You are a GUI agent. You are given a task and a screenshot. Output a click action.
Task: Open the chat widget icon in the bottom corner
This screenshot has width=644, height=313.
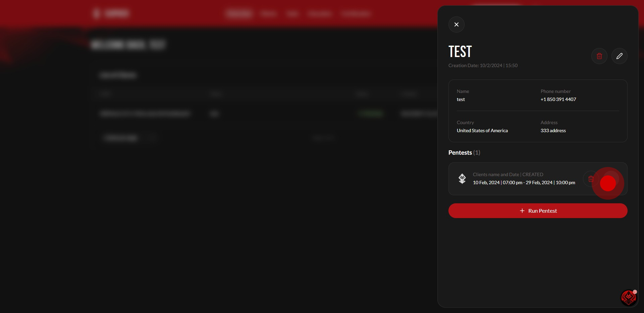click(628, 298)
